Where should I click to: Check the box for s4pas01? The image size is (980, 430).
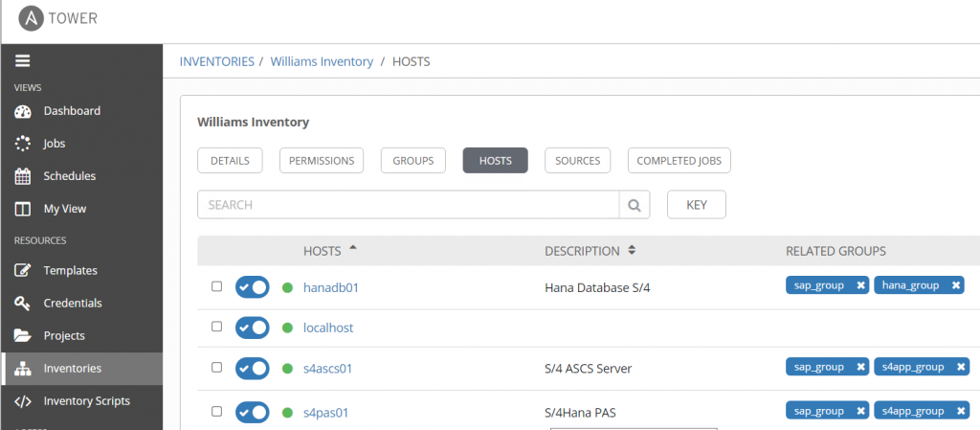coord(216,411)
